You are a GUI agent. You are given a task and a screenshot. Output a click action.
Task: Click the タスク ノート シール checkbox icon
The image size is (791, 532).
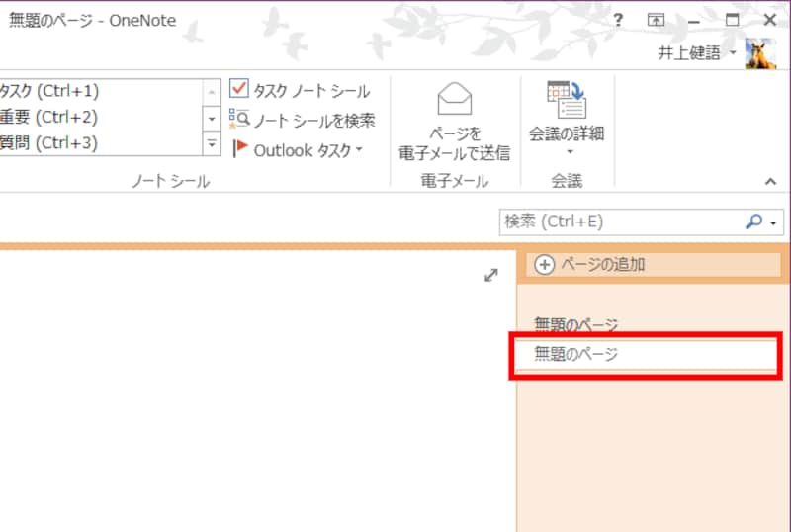coord(239,88)
